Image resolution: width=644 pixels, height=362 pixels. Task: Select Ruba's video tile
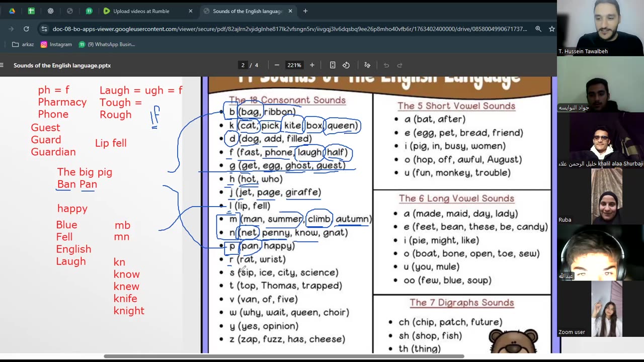coord(600,196)
